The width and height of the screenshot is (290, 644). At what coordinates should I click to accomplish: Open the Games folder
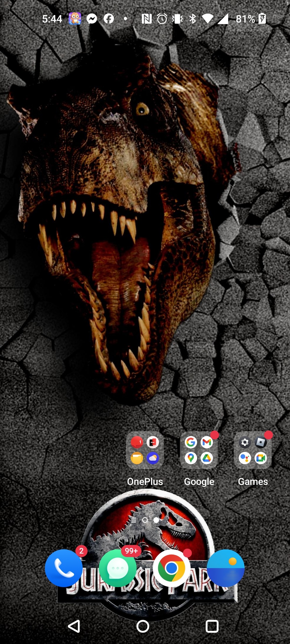coord(253,450)
